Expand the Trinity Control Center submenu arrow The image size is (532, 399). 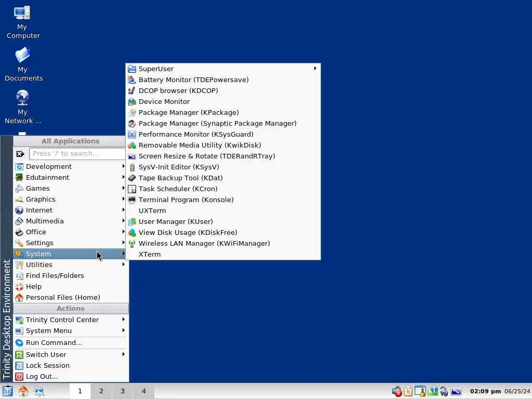123,320
